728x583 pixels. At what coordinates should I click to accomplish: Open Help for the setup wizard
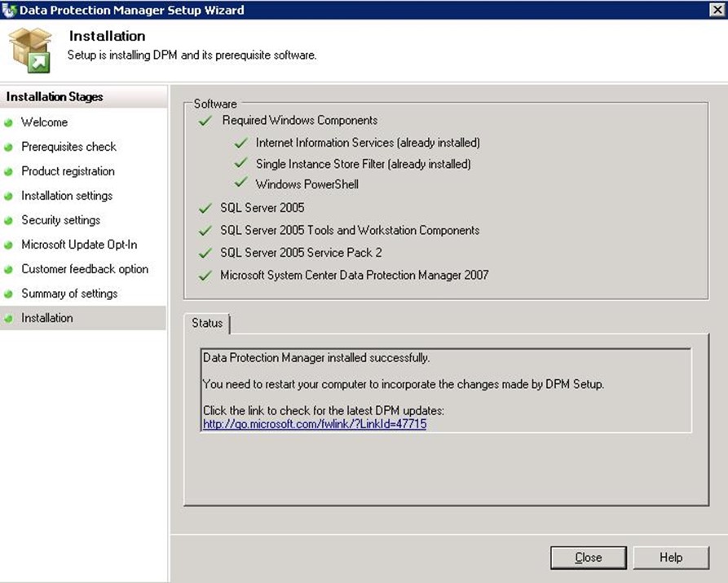pyautogui.click(x=671, y=558)
